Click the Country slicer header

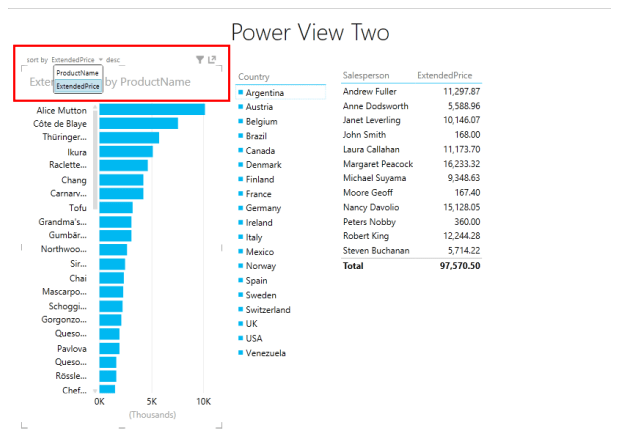(255, 76)
